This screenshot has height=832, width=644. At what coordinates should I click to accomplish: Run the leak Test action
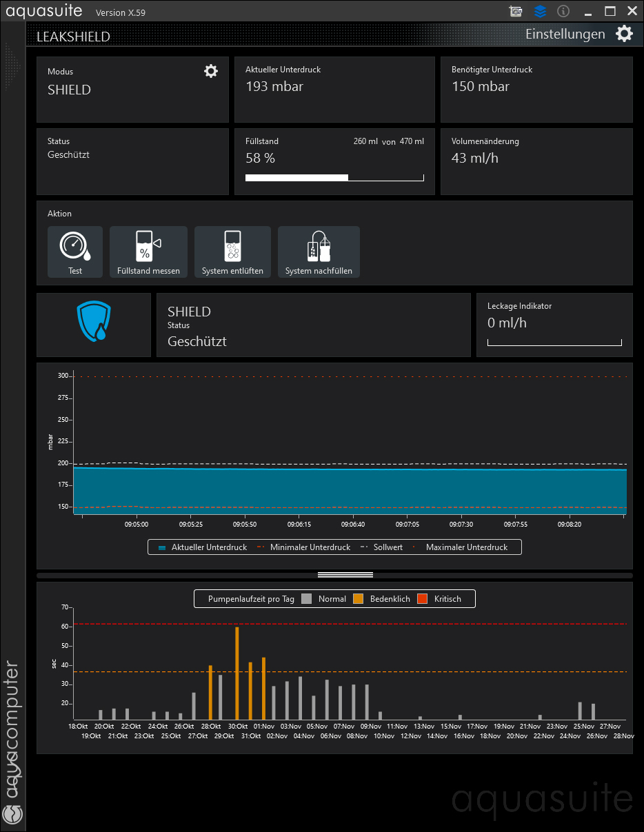[x=75, y=252]
